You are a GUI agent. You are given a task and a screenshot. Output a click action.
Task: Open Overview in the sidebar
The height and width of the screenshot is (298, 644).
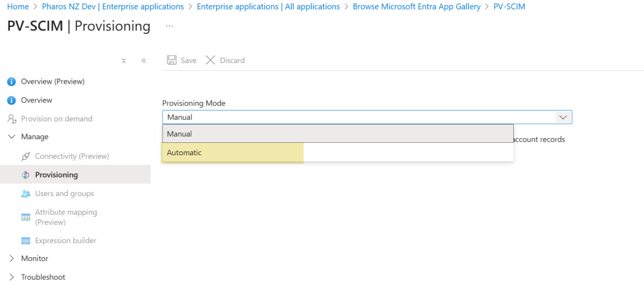(37, 100)
